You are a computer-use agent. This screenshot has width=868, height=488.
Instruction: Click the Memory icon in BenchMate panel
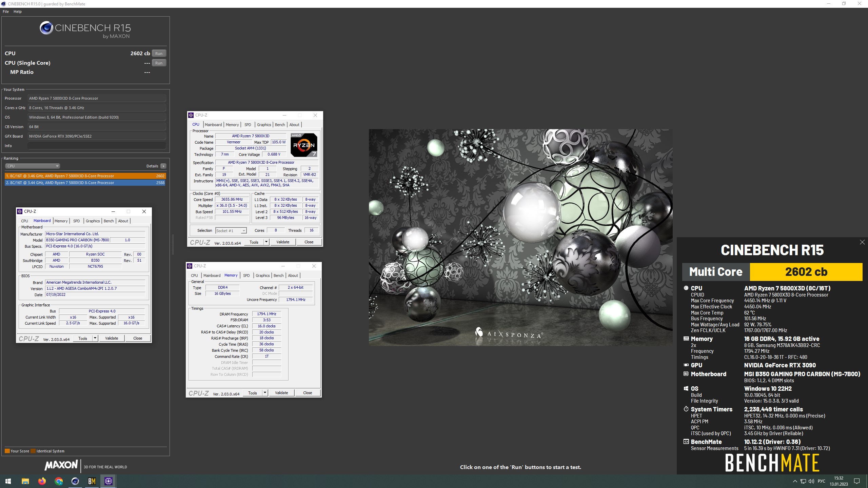coord(686,339)
